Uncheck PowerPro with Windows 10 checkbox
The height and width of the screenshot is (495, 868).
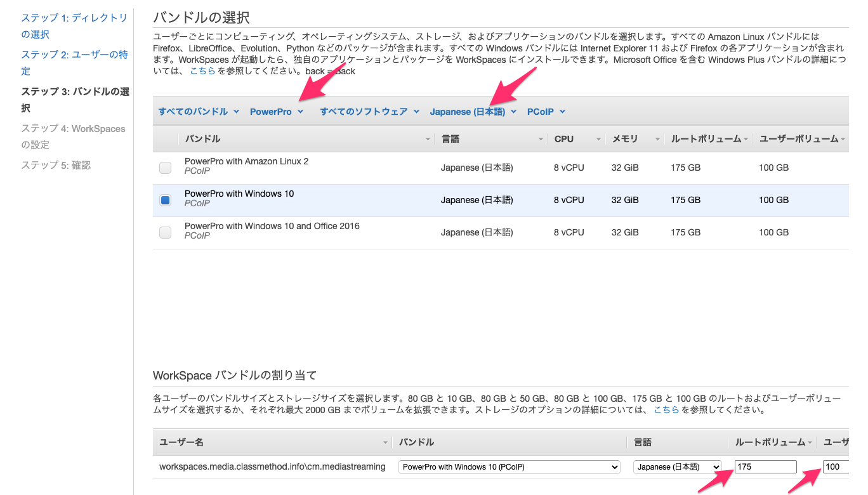tap(165, 200)
